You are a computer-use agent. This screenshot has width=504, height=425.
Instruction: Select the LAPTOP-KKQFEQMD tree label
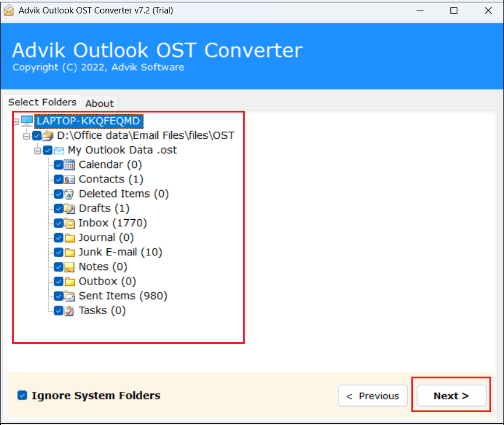89,121
